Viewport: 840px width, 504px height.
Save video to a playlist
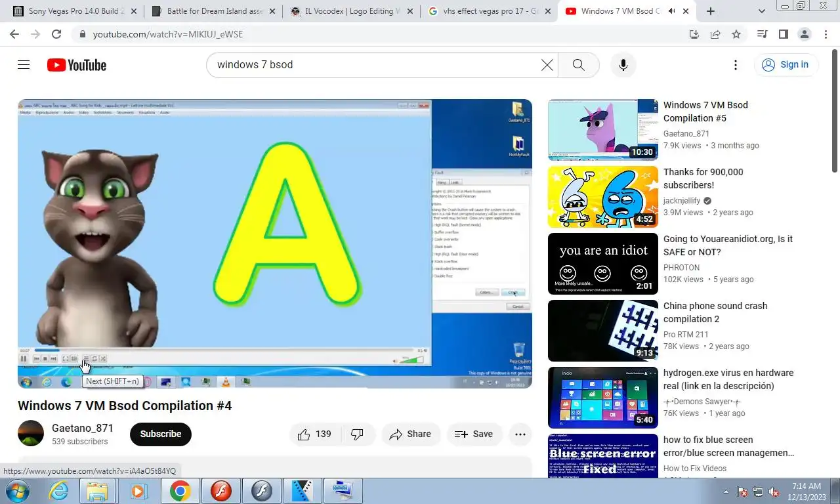point(474,434)
